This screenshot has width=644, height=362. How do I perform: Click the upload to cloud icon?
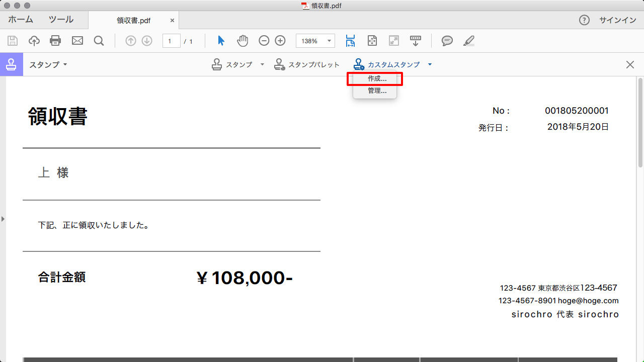click(34, 41)
